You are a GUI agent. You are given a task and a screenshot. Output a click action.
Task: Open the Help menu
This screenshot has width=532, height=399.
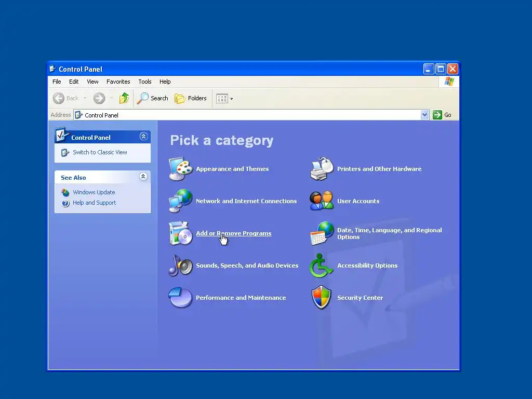165,82
